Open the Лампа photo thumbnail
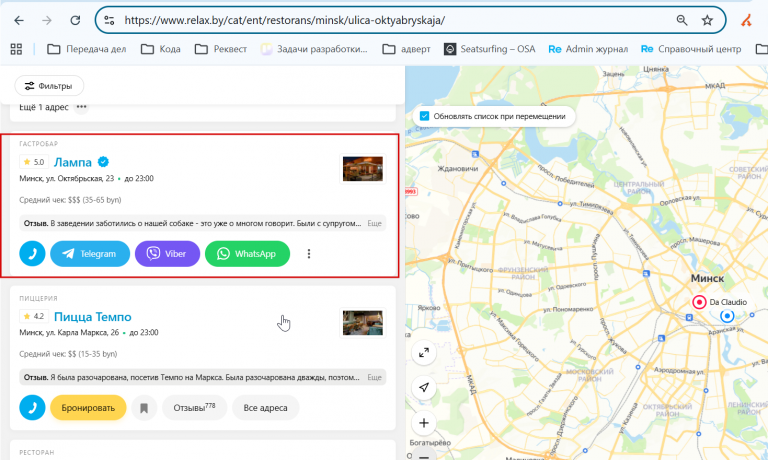Viewport: 768px width, 460px height. tap(362, 169)
